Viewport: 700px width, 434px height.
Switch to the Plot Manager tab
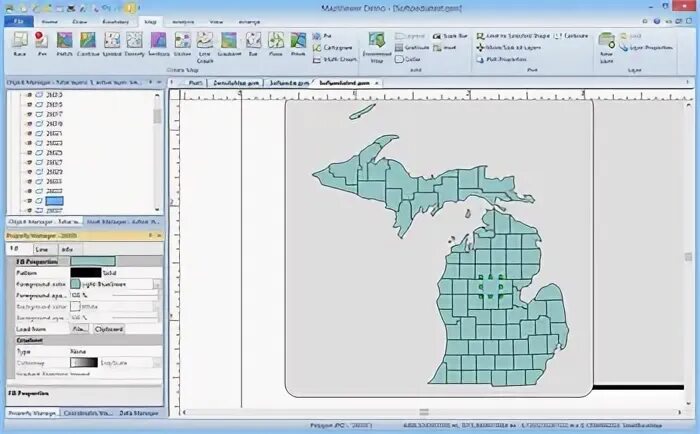(123, 222)
